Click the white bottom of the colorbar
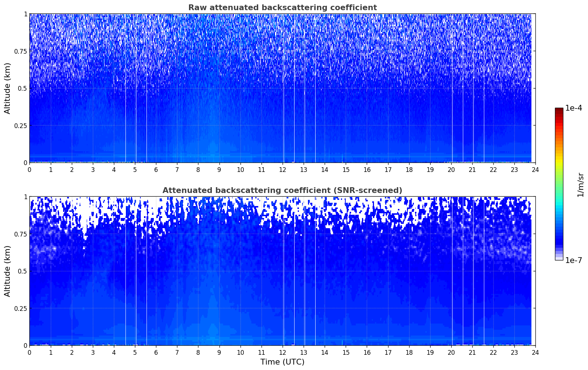The height and width of the screenshot is (370, 588). coord(559,259)
